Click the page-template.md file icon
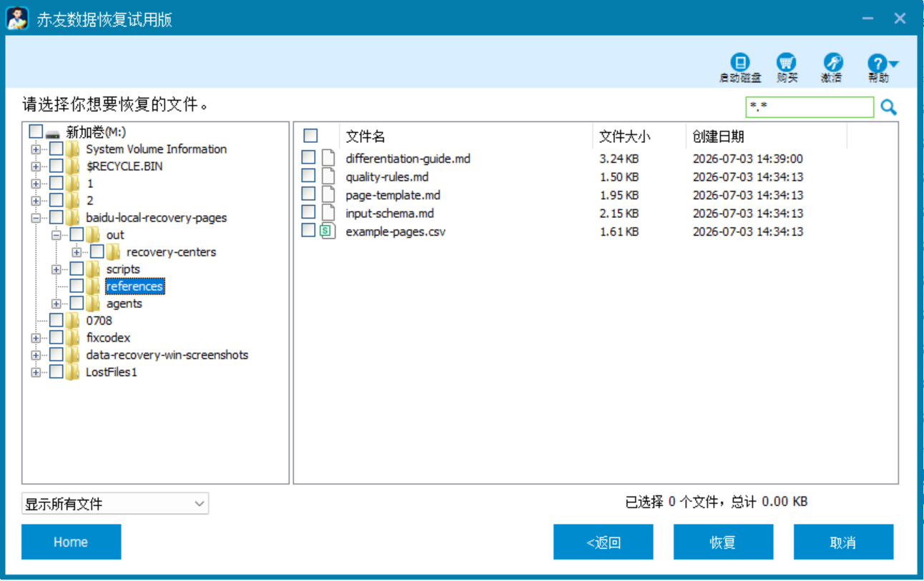Screen dimensions: 924x581 [328, 194]
